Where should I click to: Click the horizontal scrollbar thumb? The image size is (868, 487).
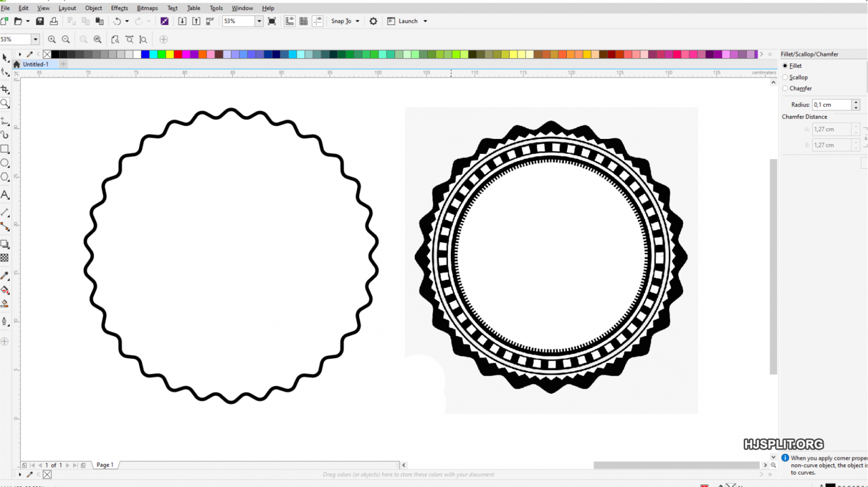click(676, 465)
